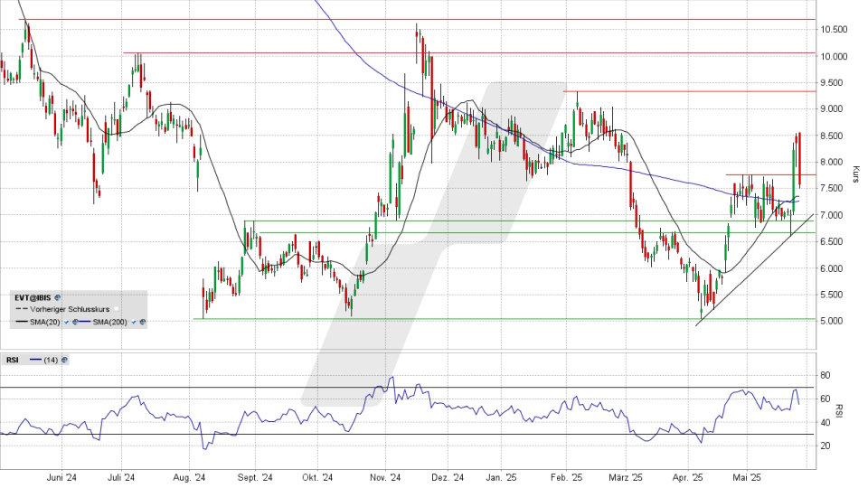The image size is (868, 488).
Task: Click the RSI axis title at right
Action: click(x=839, y=410)
